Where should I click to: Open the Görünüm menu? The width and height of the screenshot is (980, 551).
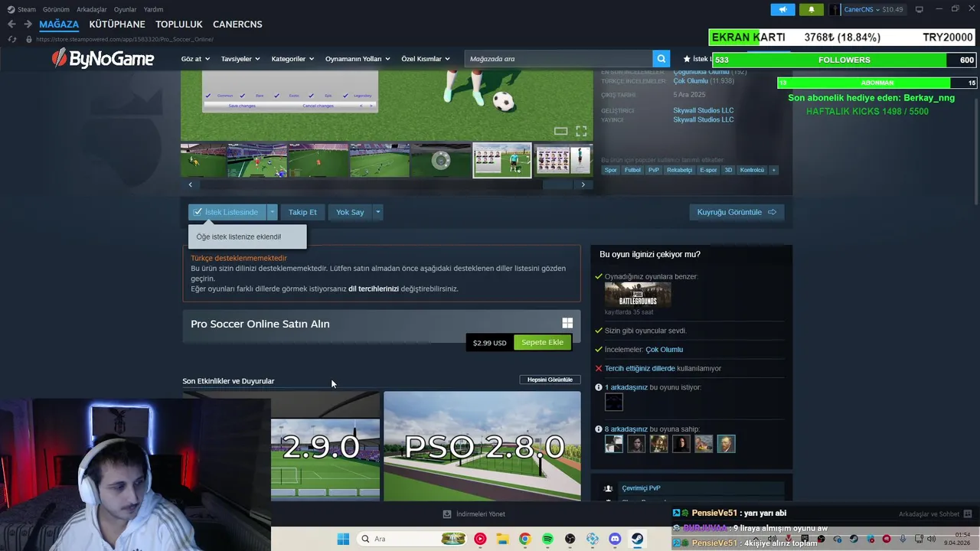56,9
